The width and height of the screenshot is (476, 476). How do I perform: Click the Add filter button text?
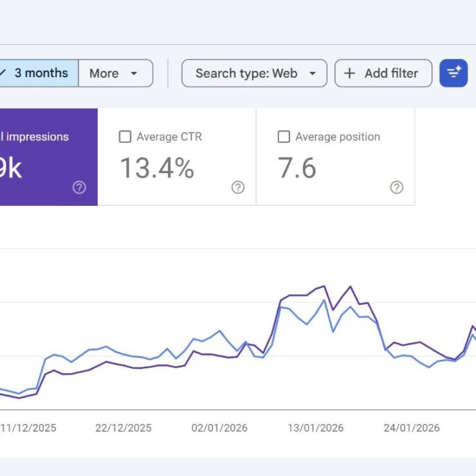click(x=391, y=73)
